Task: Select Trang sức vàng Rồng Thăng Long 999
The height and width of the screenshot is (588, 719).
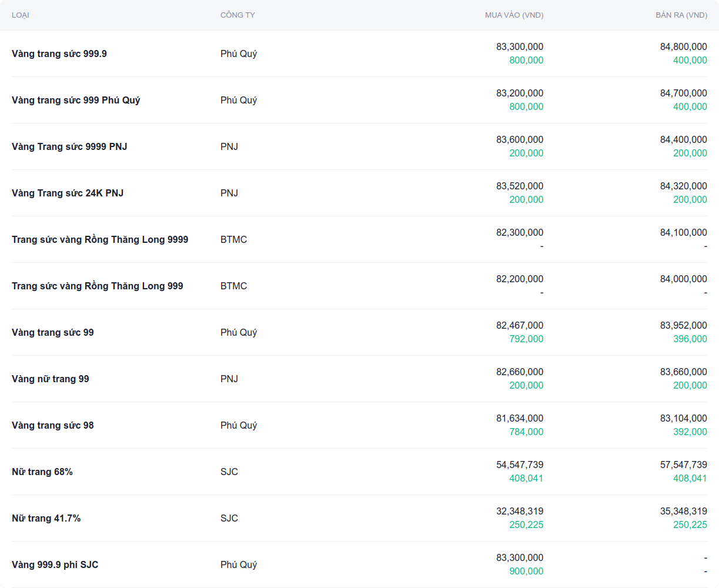Action: coord(98,286)
